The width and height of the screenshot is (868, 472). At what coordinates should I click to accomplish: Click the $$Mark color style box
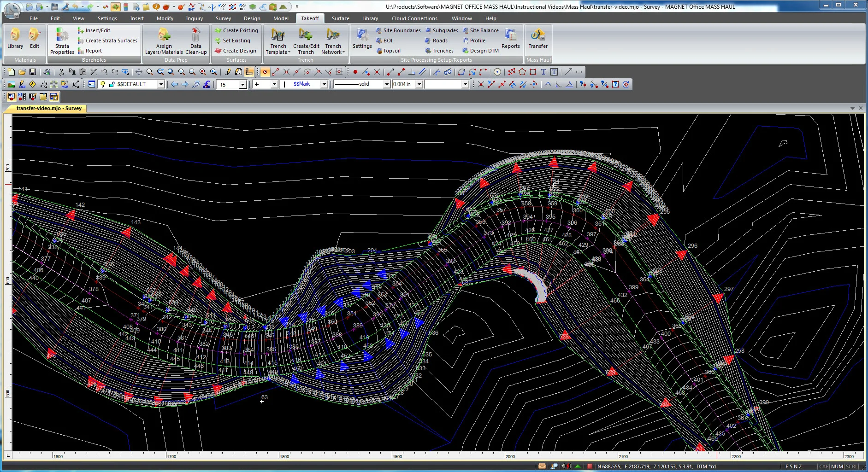click(302, 84)
